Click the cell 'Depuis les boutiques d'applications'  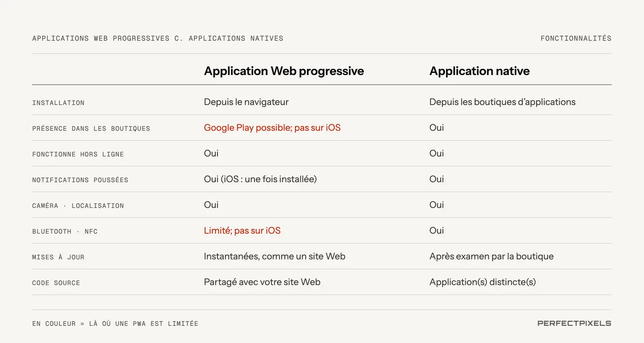(x=502, y=102)
